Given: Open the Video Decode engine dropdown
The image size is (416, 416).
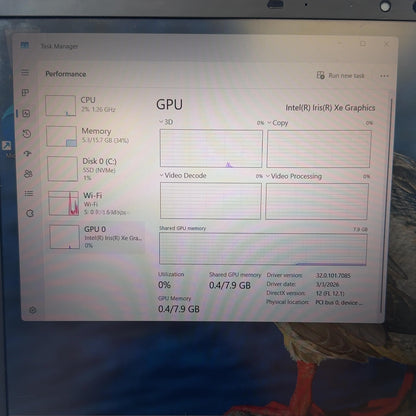Looking at the screenshot, I should [x=183, y=175].
